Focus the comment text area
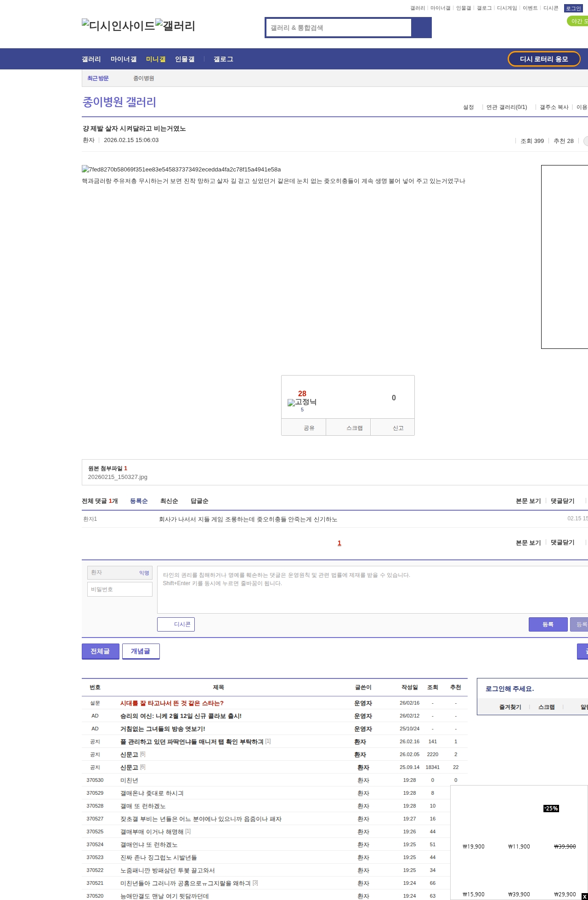 pyautogui.click(x=373, y=590)
